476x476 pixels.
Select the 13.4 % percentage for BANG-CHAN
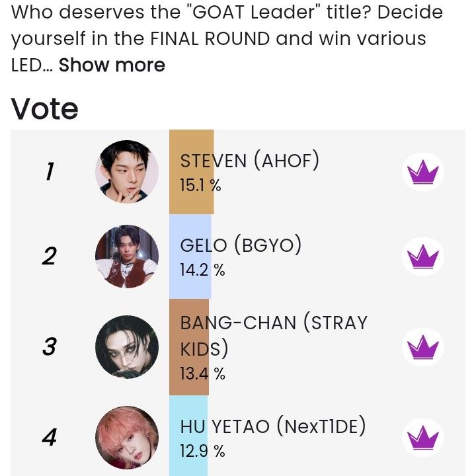pyautogui.click(x=202, y=374)
